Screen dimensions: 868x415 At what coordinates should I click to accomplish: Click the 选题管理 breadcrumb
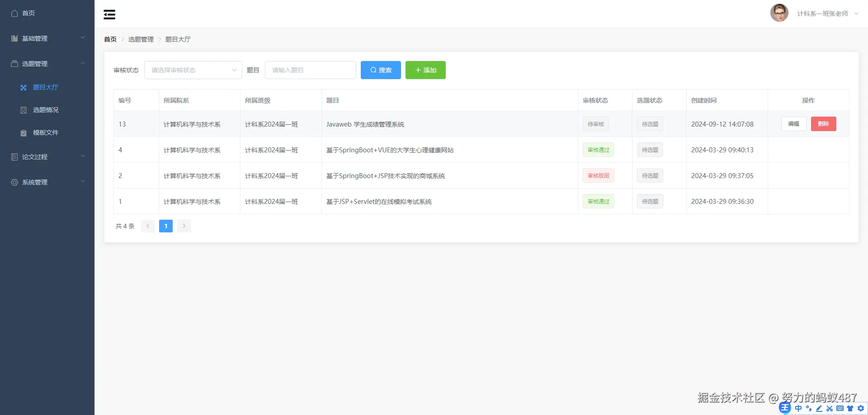point(141,39)
